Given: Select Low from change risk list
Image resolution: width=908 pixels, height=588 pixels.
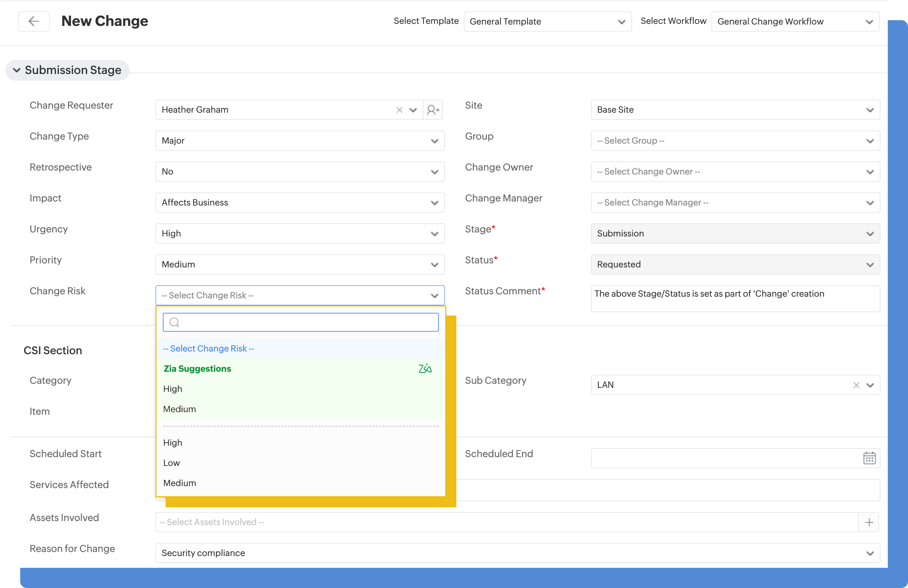Looking at the screenshot, I should 172,463.
